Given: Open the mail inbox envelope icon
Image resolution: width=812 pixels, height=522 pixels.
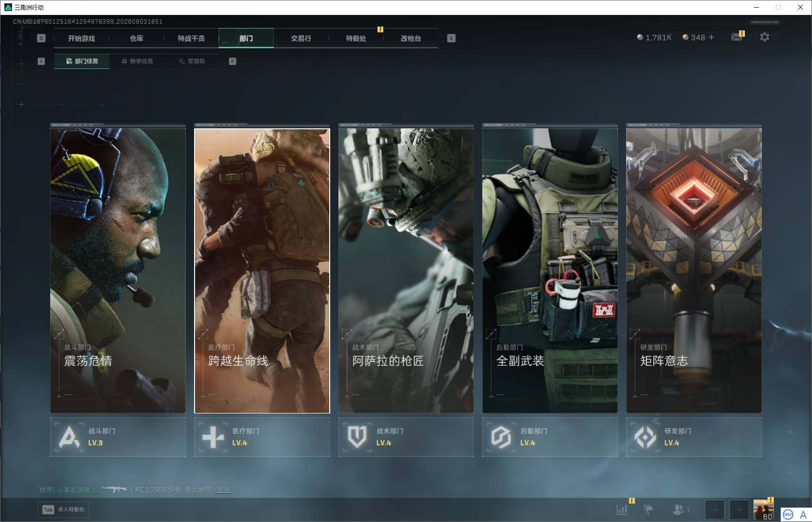Looking at the screenshot, I should [x=736, y=37].
